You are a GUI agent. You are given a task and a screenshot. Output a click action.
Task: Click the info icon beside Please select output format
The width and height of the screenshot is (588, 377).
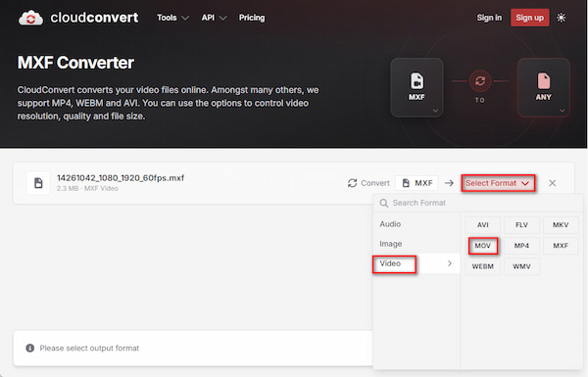(30, 349)
